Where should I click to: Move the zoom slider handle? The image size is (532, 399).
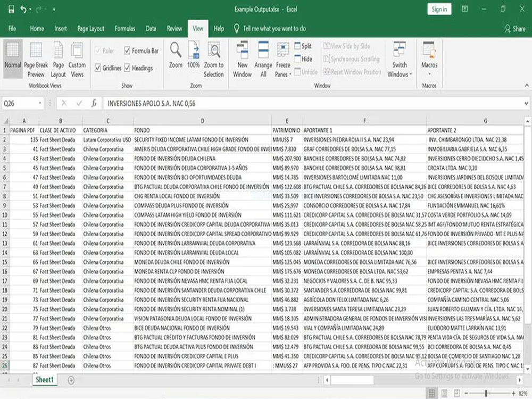(486, 393)
